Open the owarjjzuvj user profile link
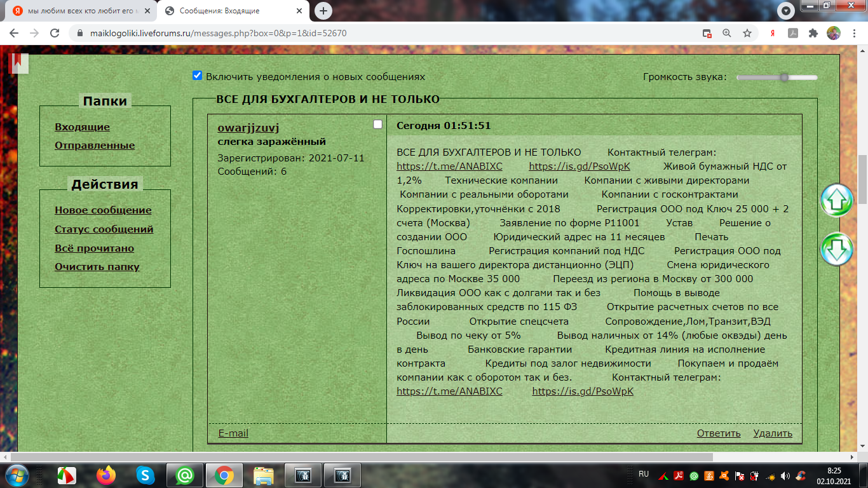Image resolution: width=868 pixels, height=488 pixels. pyautogui.click(x=248, y=128)
